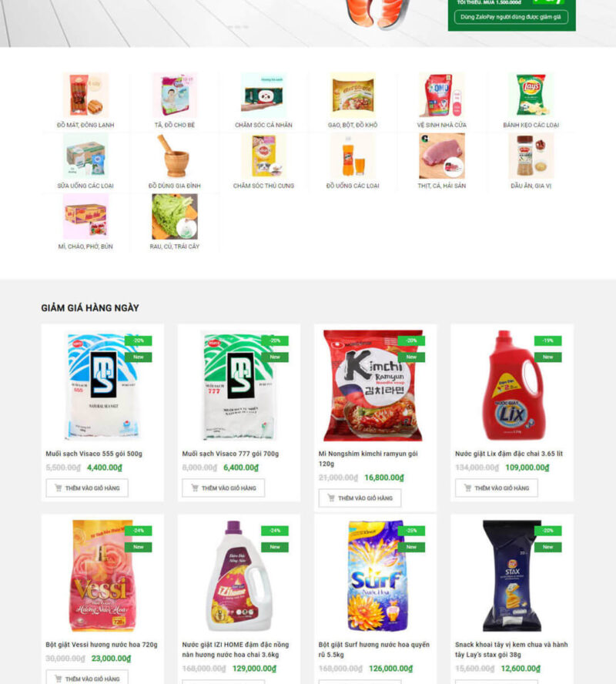Viewport: 616px width, 684px height.
Task: Add Nước giặt Lix to the cart
Action: click(496, 488)
